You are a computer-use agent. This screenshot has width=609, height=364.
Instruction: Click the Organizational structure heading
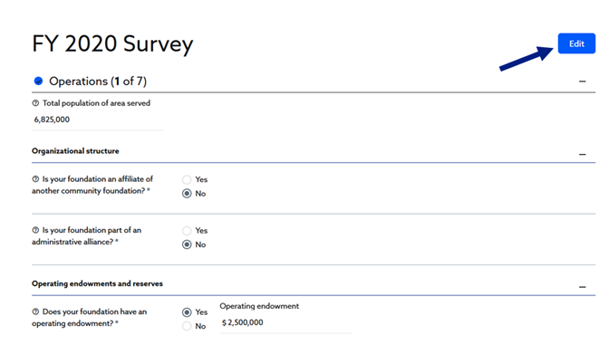[75, 150]
